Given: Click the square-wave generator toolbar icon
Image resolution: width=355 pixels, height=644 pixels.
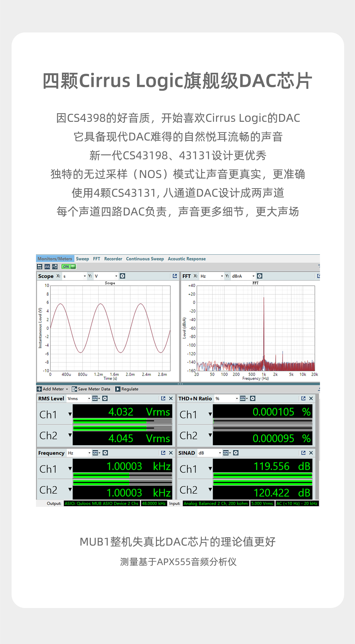Looking at the screenshot, I should point(47,267).
